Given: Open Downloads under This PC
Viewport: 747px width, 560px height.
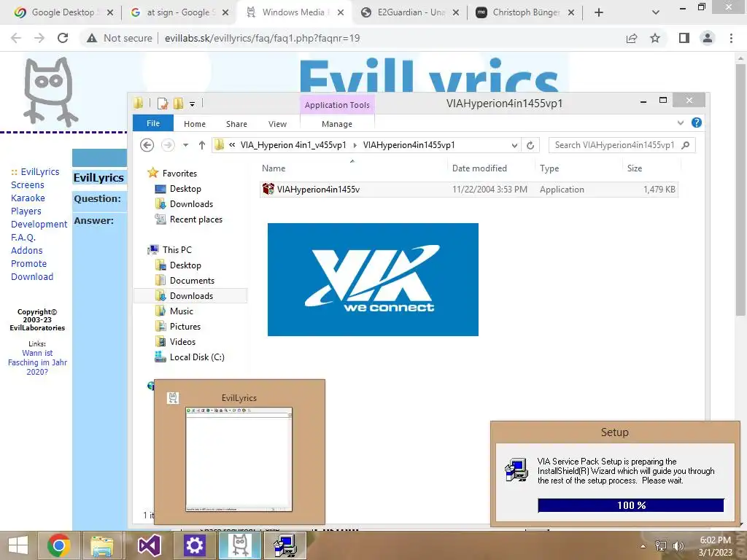Looking at the screenshot, I should 191,296.
